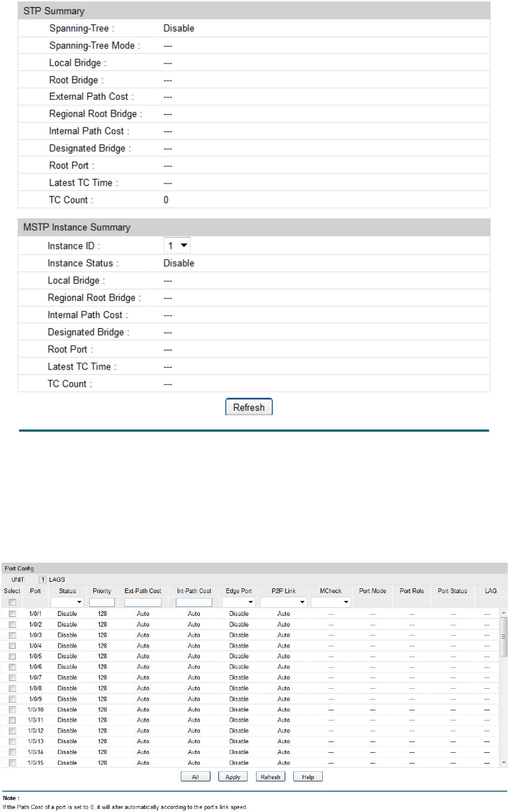Image resolution: width=509 pixels, height=812 pixels.
Task: Click the scrollbar down arrow
Action: pyautogui.click(x=504, y=764)
